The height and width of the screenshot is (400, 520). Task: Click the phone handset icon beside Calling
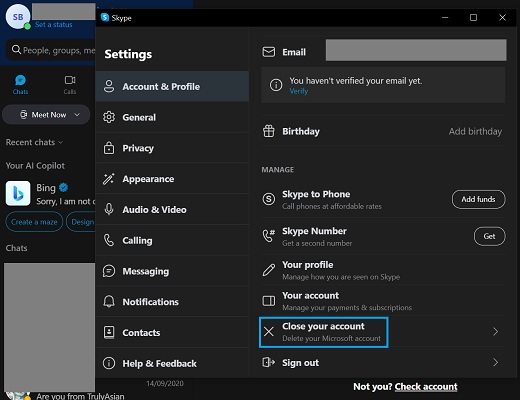[x=109, y=240]
